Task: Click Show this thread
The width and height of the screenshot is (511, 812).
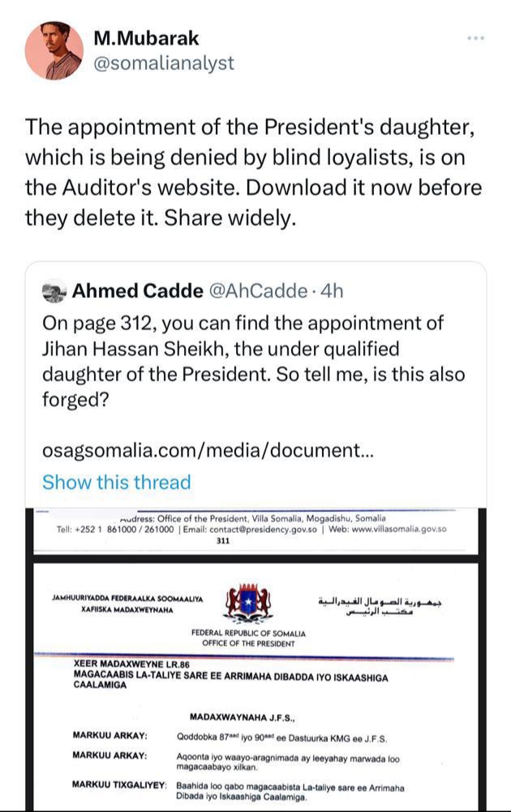Action: 117,482
